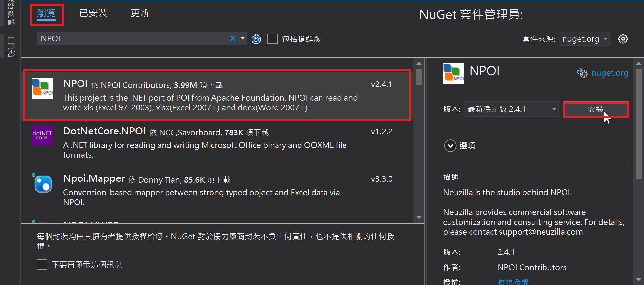Click the Npoi.Mapper description text

[201, 197]
